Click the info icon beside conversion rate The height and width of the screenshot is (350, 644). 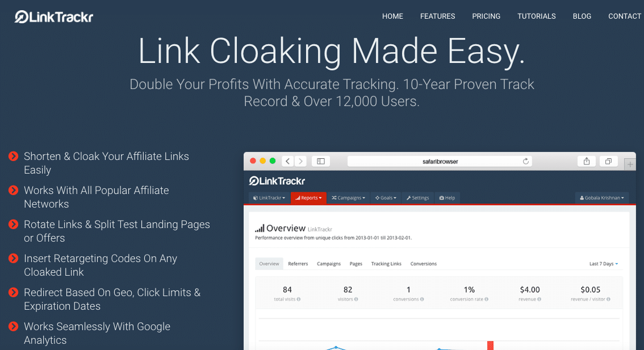486,300
